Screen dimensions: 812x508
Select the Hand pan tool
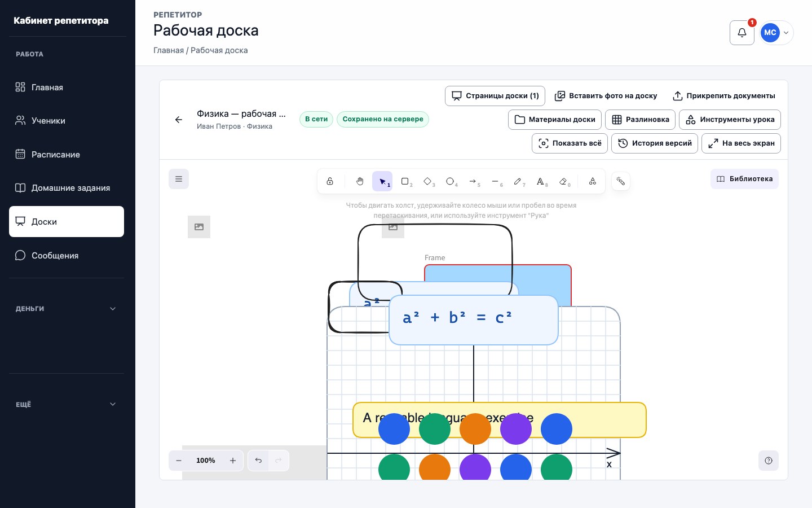[360, 181]
